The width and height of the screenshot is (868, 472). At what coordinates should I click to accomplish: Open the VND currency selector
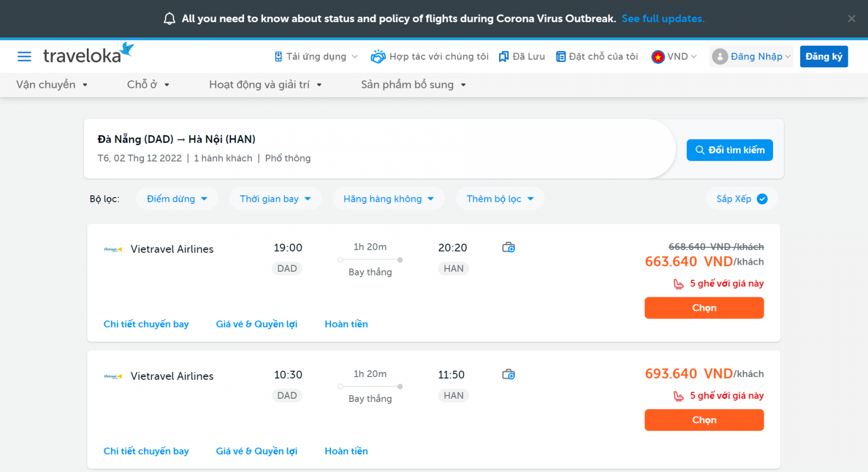point(674,56)
